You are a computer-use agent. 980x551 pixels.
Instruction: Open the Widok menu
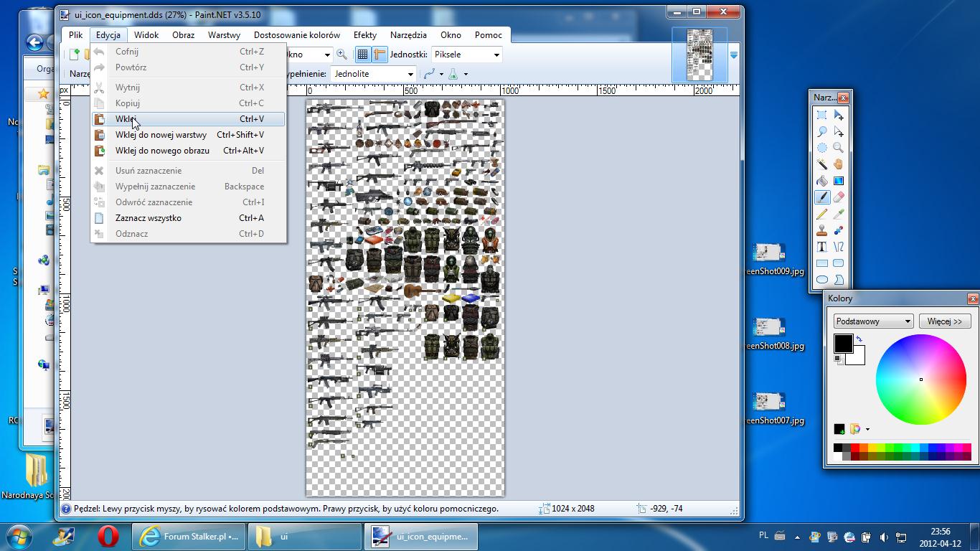(x=146, y=34)
